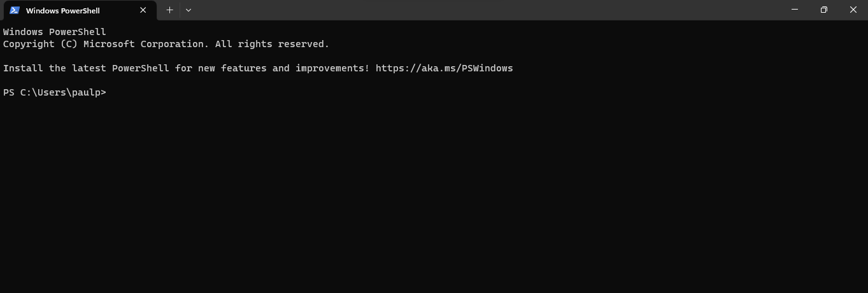Screen dimensions: 868x293
Task: Close the Windows Terminal window
Action: coord(853,10)
